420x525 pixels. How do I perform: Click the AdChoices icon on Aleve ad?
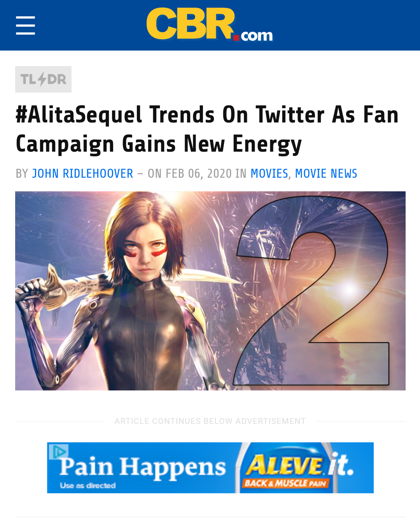[59, 451]
